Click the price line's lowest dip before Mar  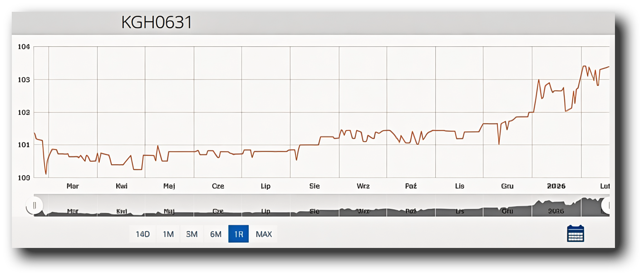point(46,173)
